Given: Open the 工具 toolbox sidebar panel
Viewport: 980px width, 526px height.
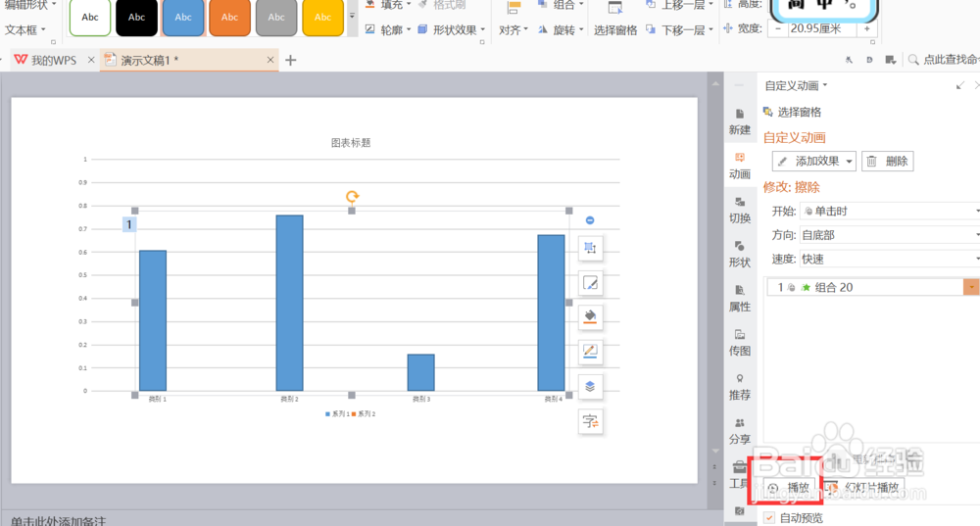Looking at the screenshot, I should click(739, 475).
